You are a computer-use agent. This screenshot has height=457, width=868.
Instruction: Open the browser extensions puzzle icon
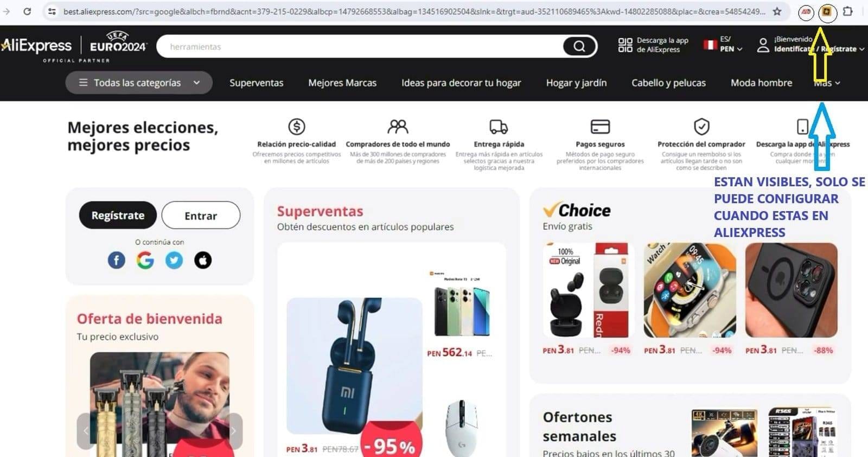pyautogui.click(x=847, y=11)
